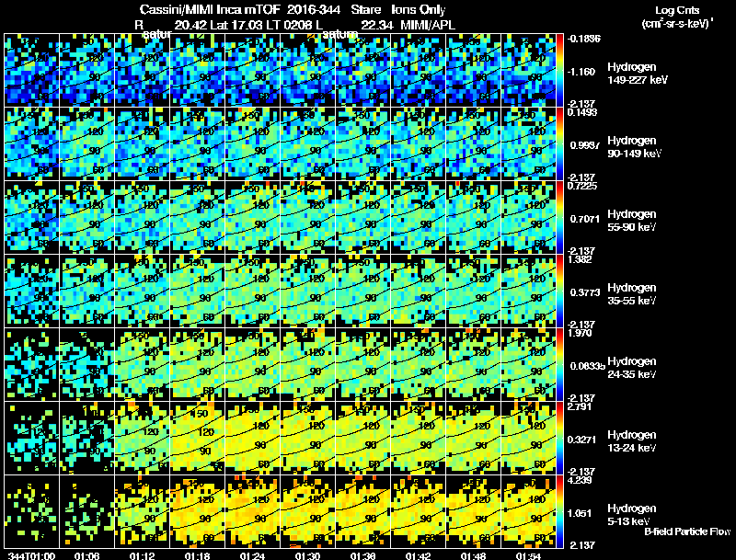
Task: Click the 01:54 time label
Action: click(x=529, y=556)
